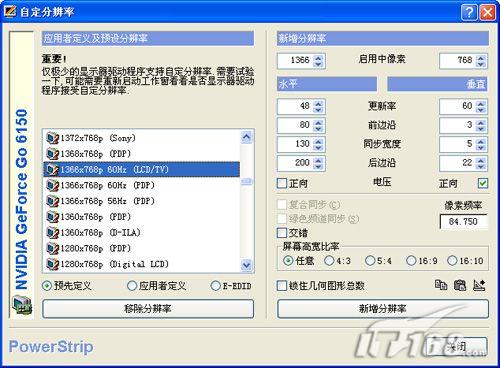Toggle the 交错 interlace checkbox

click(282, 233)
